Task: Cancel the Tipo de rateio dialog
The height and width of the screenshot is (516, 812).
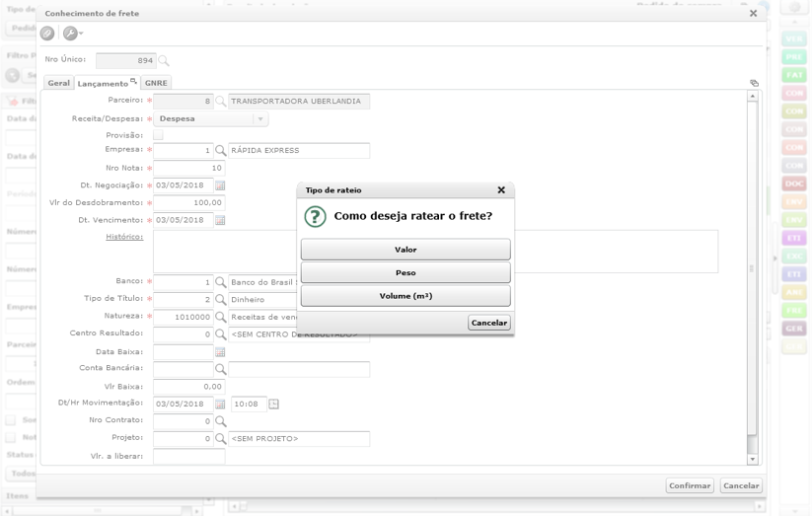Action: coord(488,323)
